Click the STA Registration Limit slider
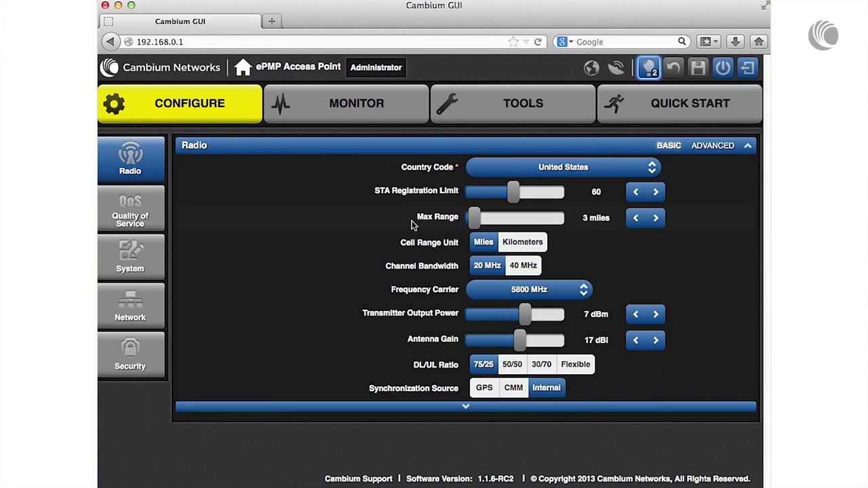Viewport: 868px width, 488px height. tap(515, 192)
